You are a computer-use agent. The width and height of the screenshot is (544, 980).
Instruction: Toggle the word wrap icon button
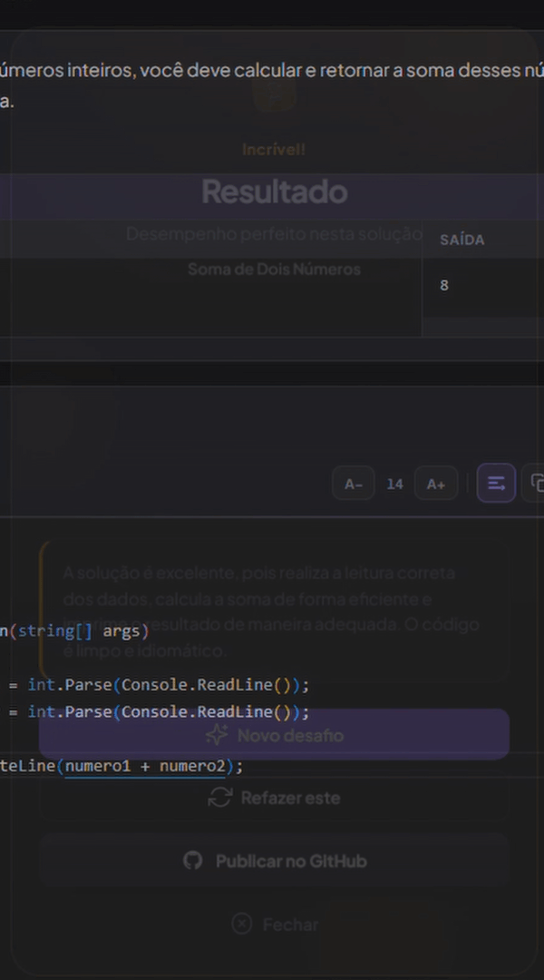click(x=496, y=483)
